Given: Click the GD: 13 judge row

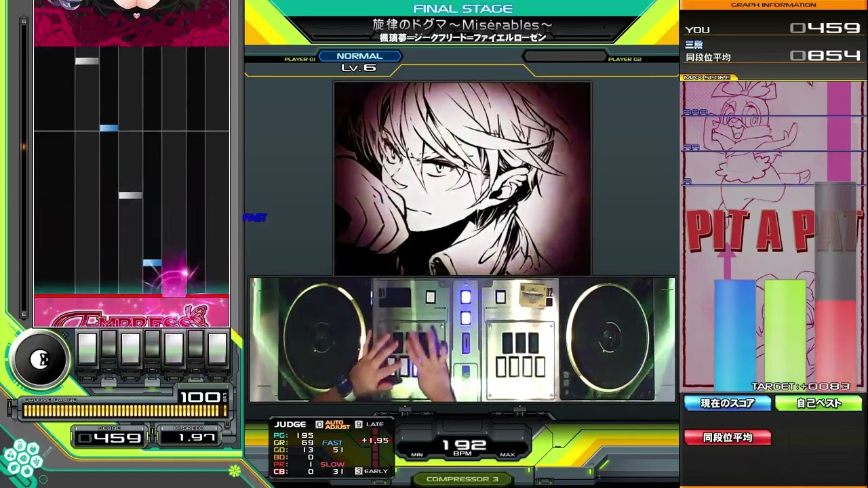Looking at the screenshot, I should tap(294, 450).
